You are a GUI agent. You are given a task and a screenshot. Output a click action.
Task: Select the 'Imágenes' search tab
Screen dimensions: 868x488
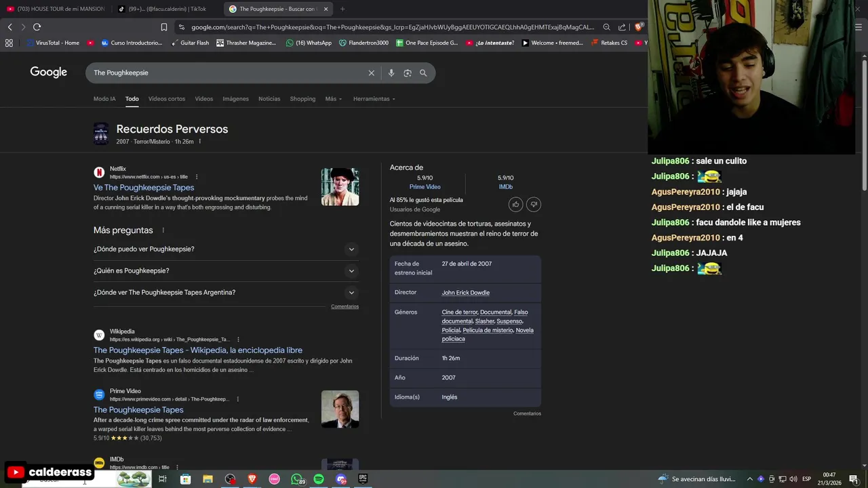(235, 99)
